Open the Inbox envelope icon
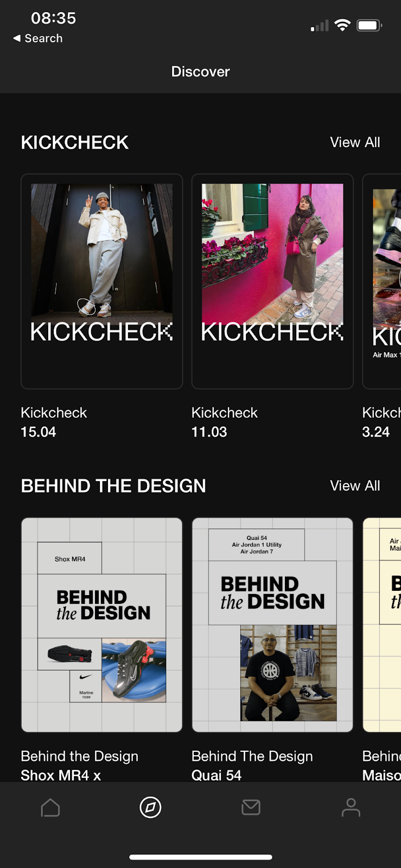 (251, 808)
